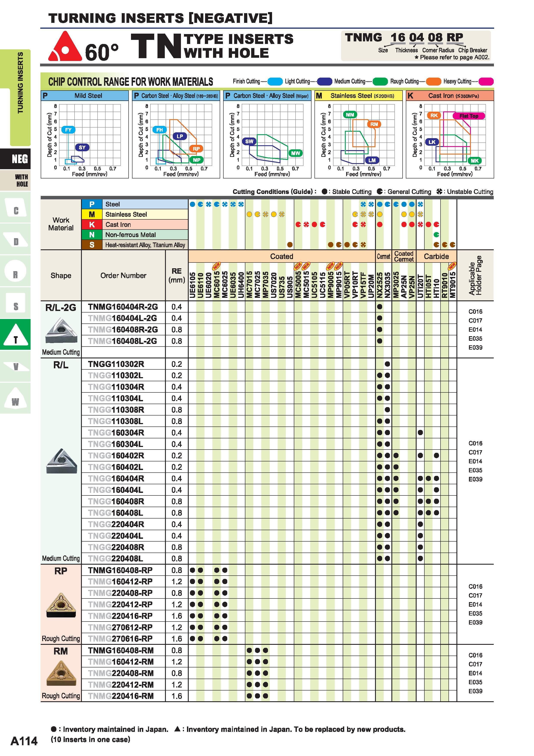Select the V shape tab icon
Image resolution: width=534 pixels, height=756 pixels.
15,366
